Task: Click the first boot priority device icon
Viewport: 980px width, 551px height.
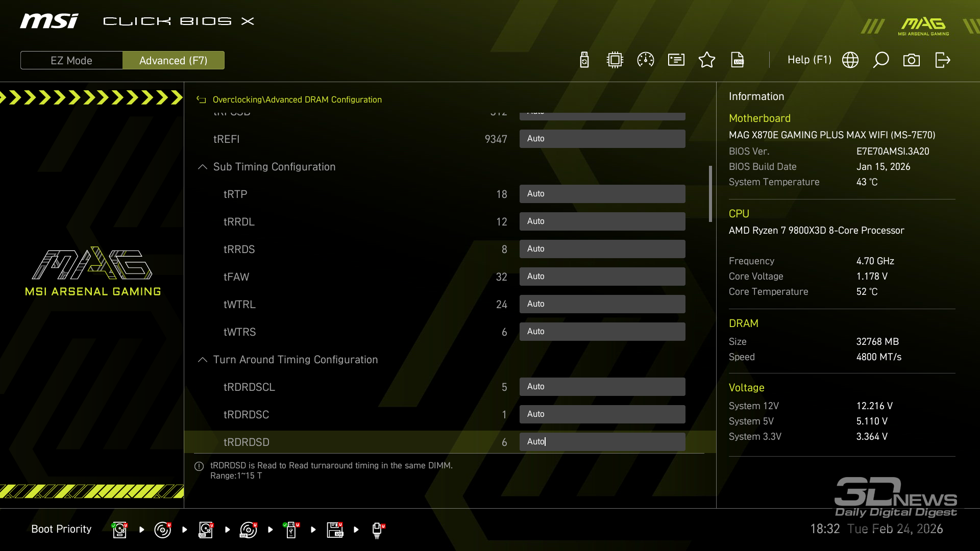Action: (x=119, y=530)
